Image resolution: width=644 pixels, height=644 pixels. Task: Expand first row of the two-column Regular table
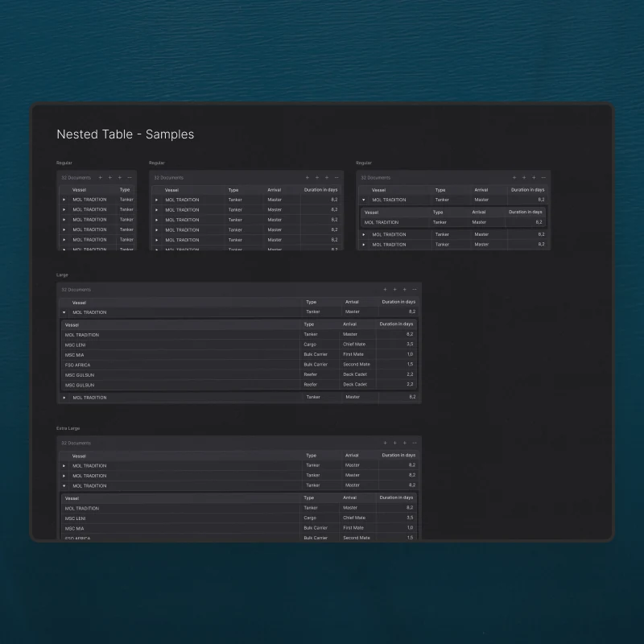click(64, 200)
